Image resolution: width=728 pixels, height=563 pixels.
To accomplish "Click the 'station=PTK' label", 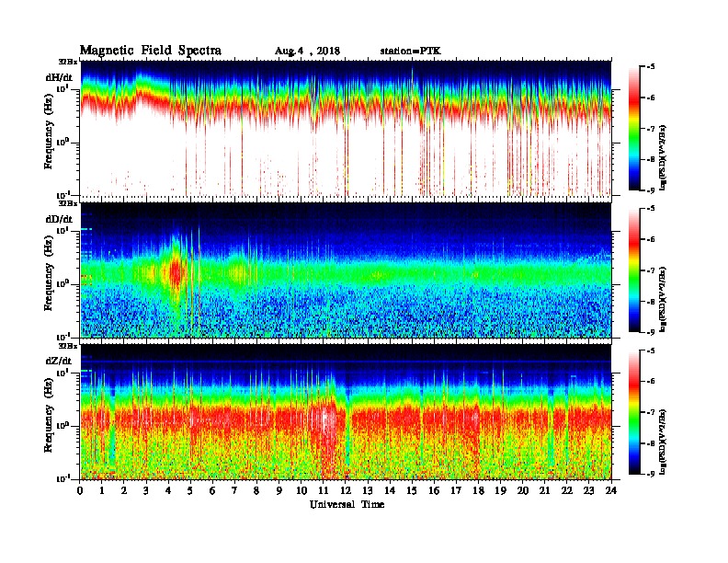I will pyautogui.click(x=411, y=51).
